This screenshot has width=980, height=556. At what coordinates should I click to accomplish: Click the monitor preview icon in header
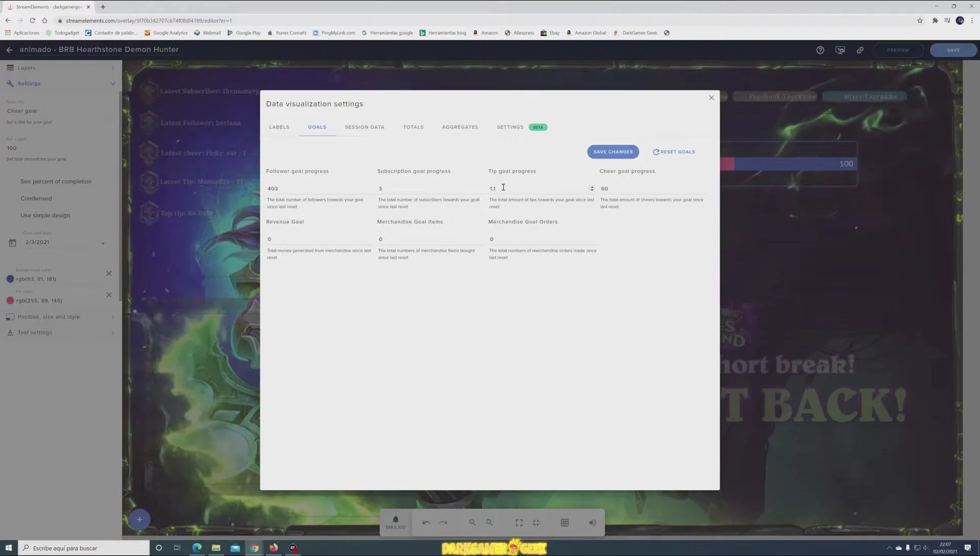pos(840,50)
